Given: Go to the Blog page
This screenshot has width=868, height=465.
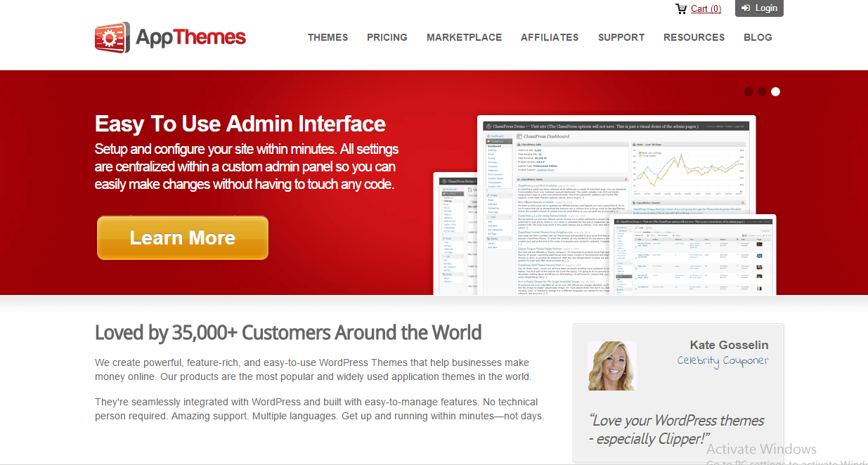Looking at the screenshot, I should [758, 37].
